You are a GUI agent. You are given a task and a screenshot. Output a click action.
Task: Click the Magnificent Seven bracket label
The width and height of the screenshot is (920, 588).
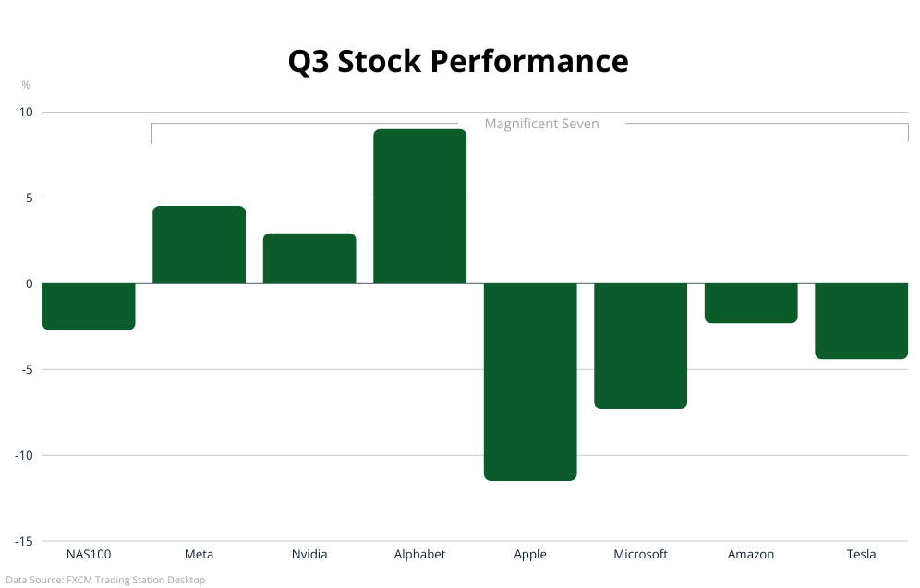(541, 124)
